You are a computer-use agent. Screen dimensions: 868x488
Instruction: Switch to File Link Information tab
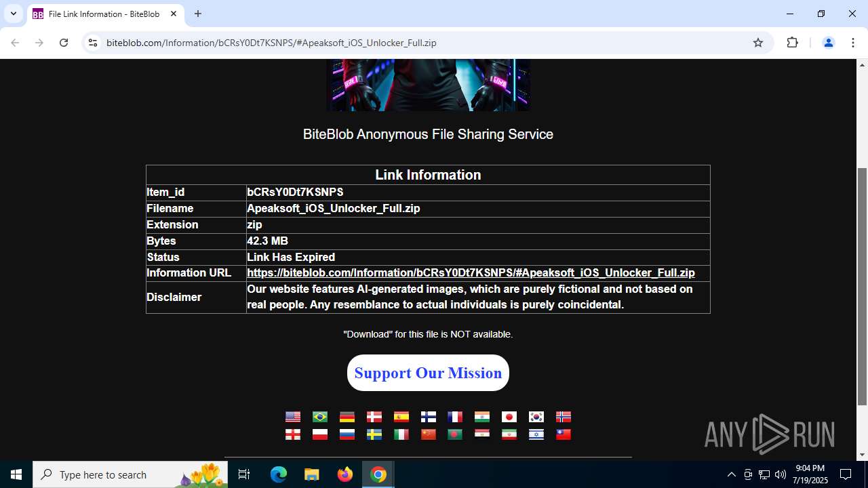(104, 14)
